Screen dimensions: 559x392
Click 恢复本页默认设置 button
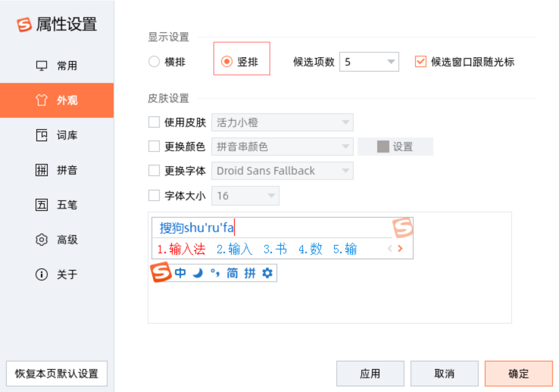[x=57, y=373]
